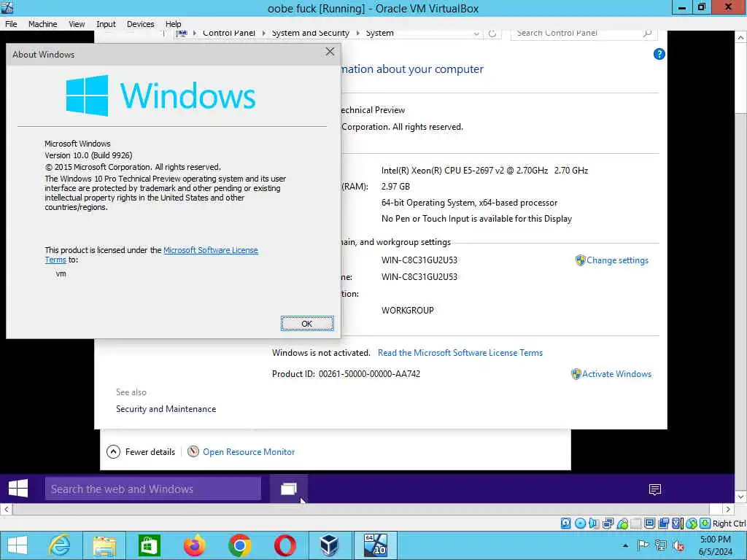The image size is (747, 560).
Task: Open Security and Maintenance under See also
Action: [x=166, y=409]
